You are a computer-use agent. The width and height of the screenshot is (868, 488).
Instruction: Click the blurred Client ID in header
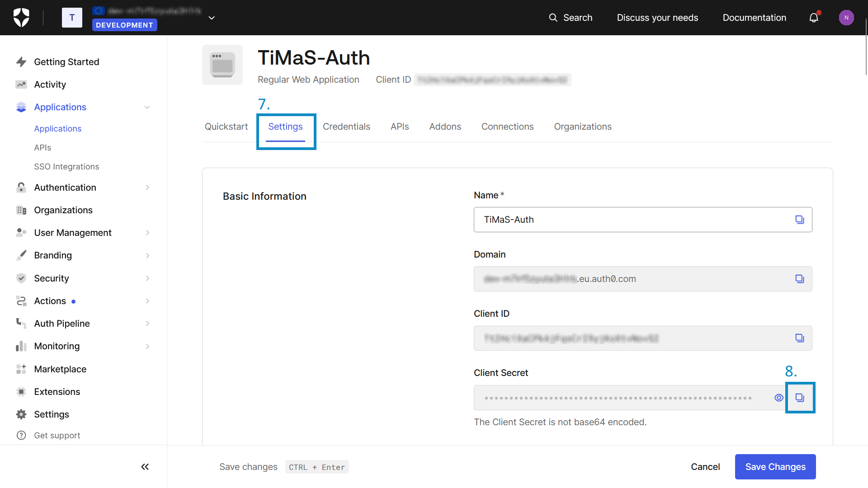tap(492, 80)
